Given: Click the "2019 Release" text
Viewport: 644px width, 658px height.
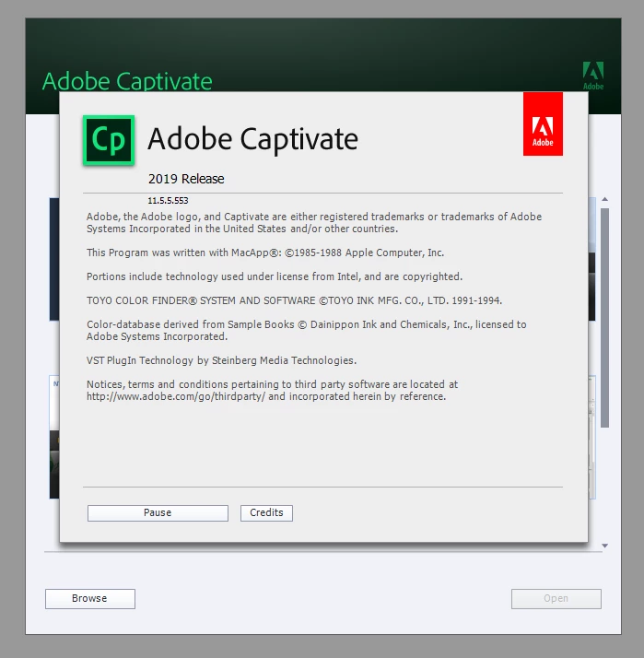Looking at the screenshot, I should 186,179.
